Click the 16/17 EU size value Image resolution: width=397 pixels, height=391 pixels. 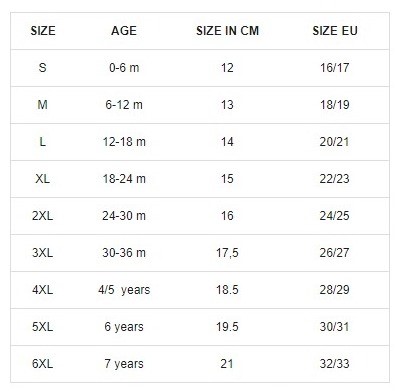(x=335, y=68)
